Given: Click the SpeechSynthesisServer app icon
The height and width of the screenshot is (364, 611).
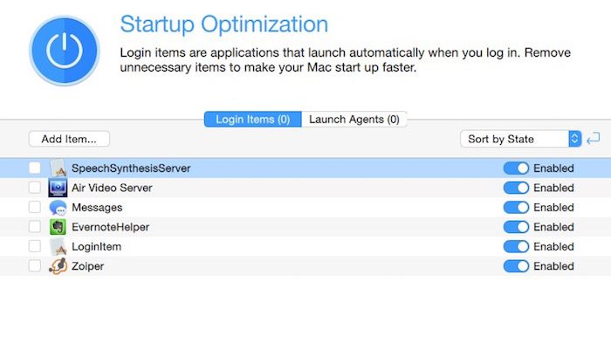Looking at the screenshot, I should tap(58, 168).
